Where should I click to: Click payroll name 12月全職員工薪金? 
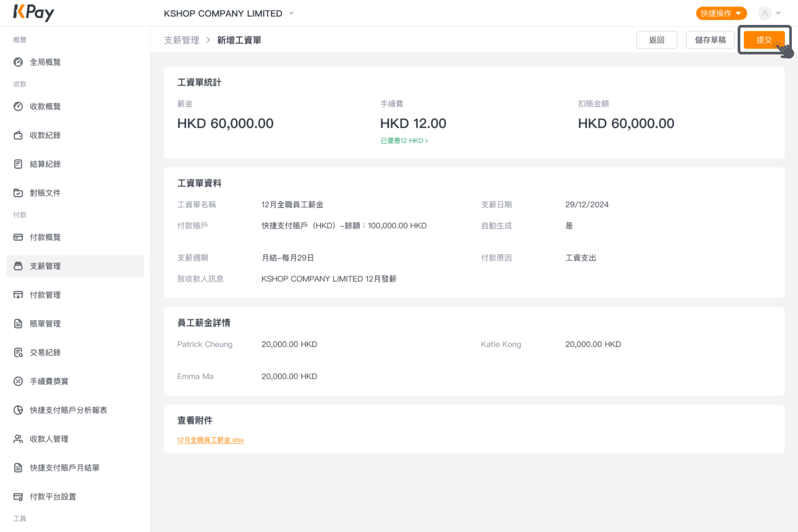(292, 205)
